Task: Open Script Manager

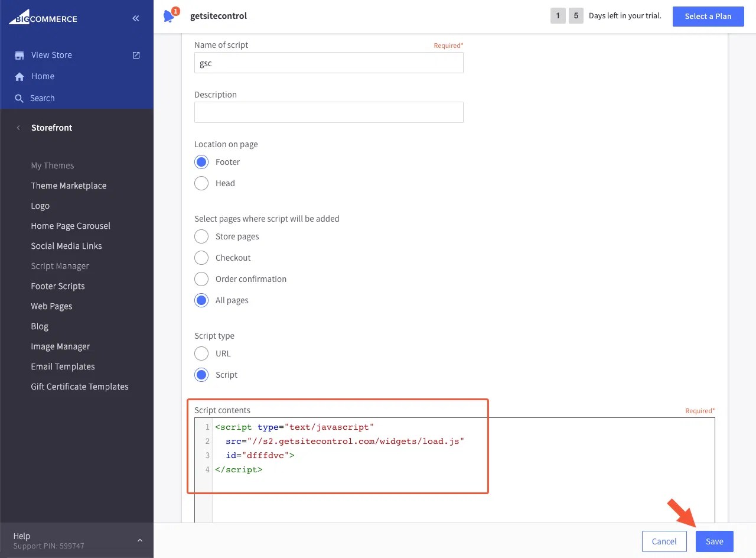Action: click(60, 266)
